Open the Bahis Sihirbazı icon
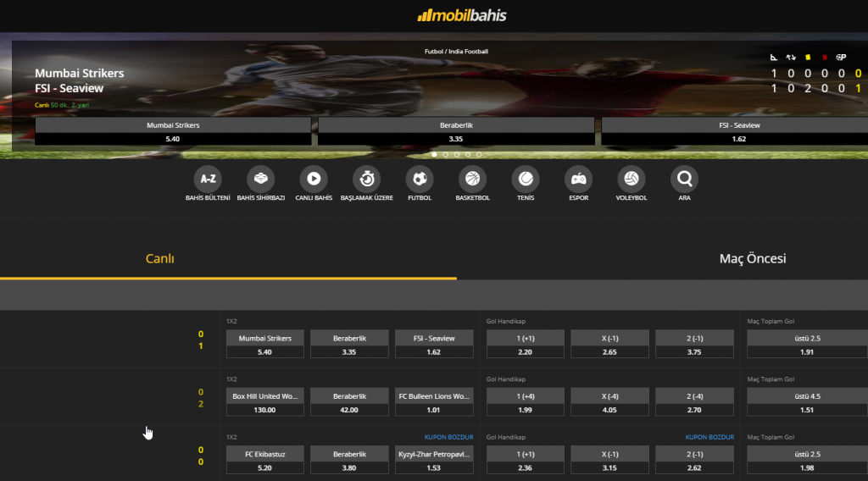This screenshot has height=481, width=868. (261, 179)
